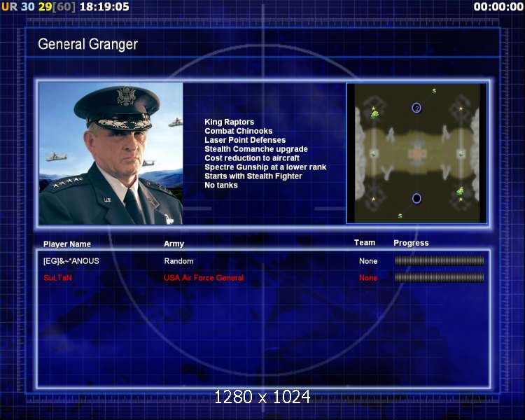This screenshot has width=525, height=420.
Task: Click the white None team value
Action: click(x=368, y=261)
